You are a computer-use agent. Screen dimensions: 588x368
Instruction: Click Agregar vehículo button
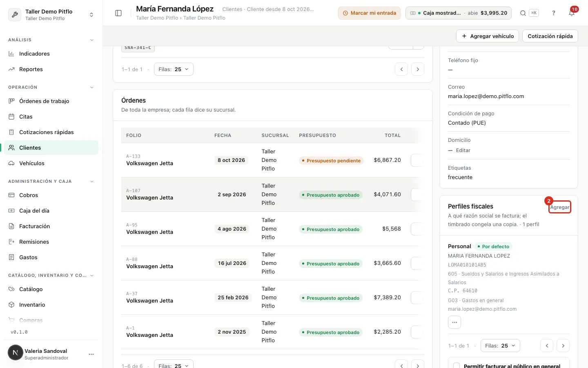(488, 36)
